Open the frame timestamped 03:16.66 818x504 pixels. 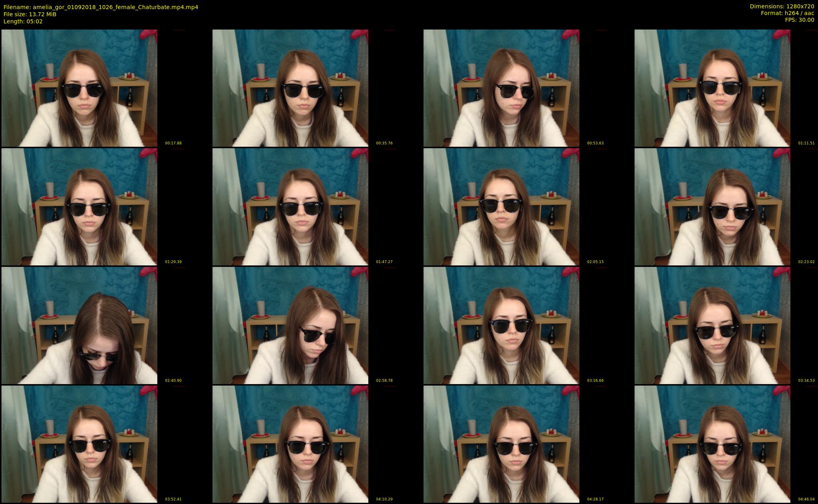(501, 325)
